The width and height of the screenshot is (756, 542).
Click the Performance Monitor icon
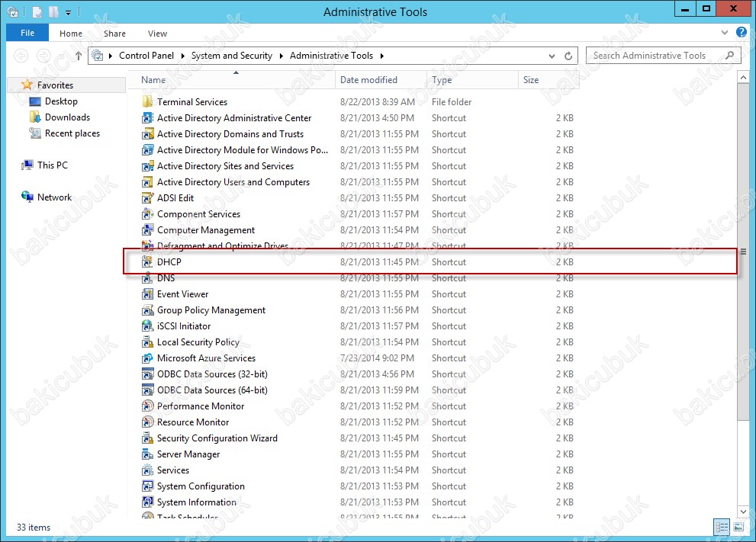point(147,406)
